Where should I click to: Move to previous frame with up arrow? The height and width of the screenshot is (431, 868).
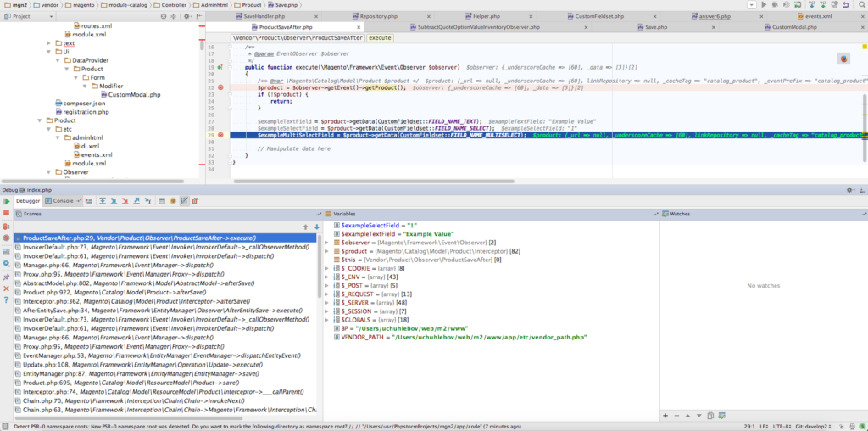(307, 227)
